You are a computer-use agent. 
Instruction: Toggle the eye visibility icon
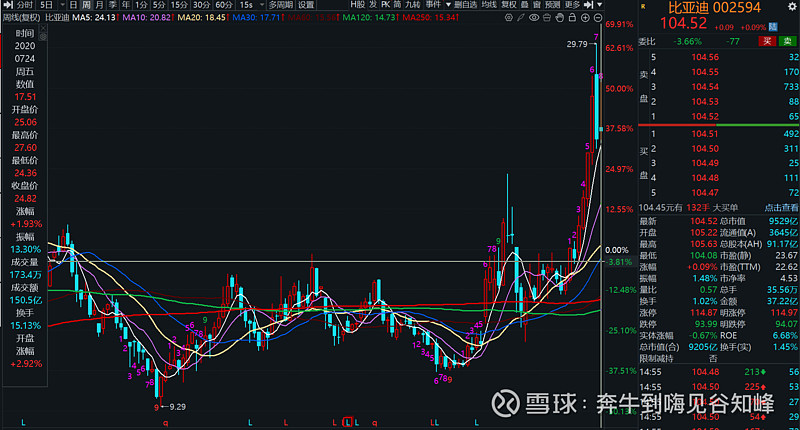534,17
